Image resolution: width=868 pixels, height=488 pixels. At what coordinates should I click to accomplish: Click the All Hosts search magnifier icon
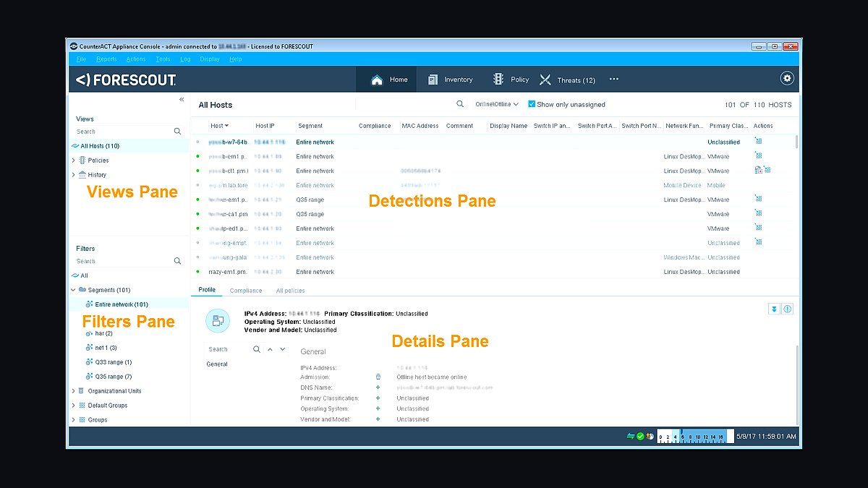point(460,104)
